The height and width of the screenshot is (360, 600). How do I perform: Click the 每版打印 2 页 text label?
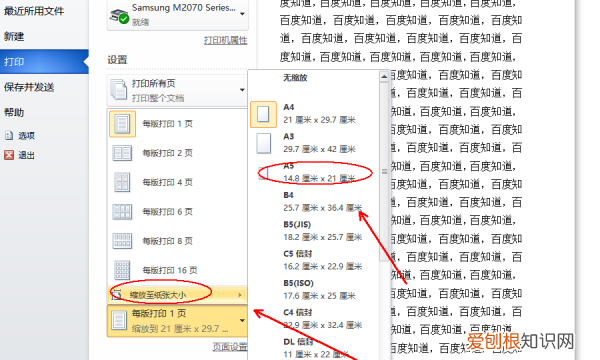coord(168,153)
